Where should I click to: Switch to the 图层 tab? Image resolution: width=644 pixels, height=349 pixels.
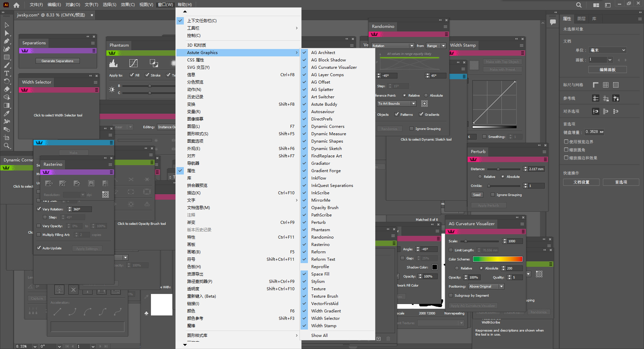581,18
